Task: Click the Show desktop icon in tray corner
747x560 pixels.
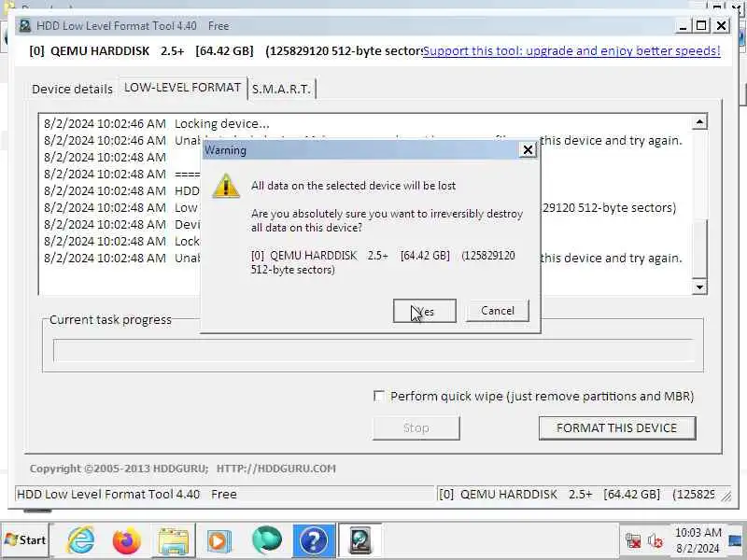Action: (x=736, y=540)
